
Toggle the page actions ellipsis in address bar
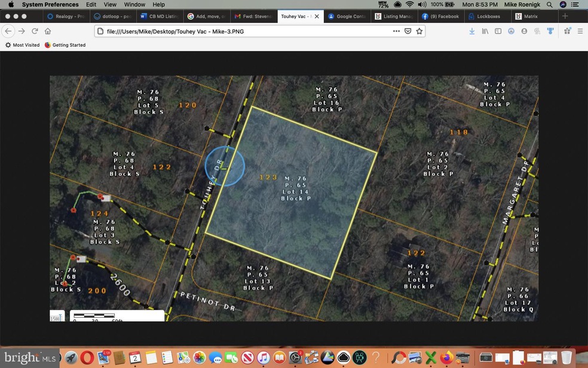point(396,31)
